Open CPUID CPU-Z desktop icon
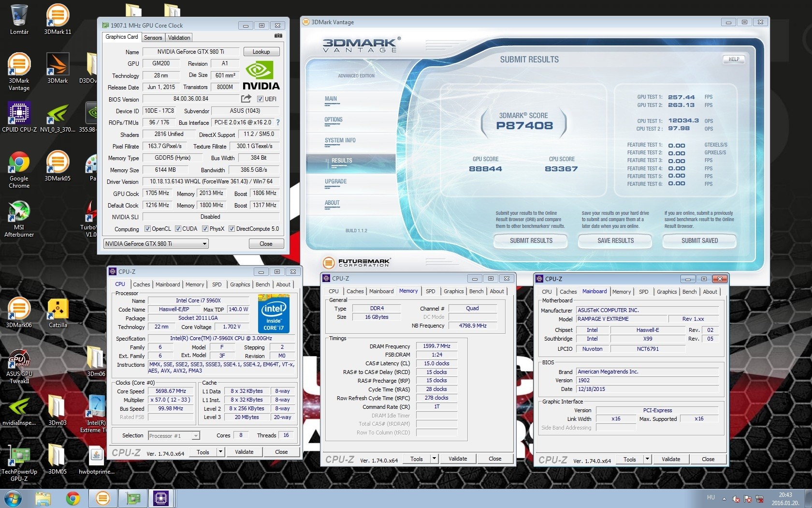 [19, 117]
